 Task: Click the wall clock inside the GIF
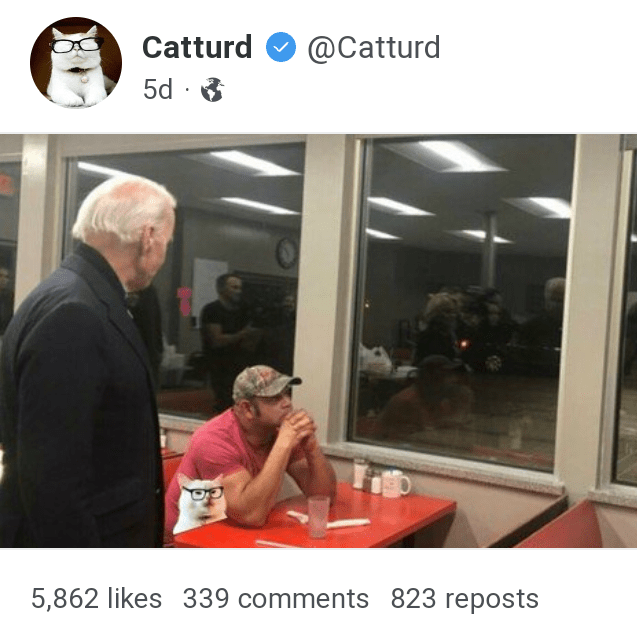coord(287,253)
